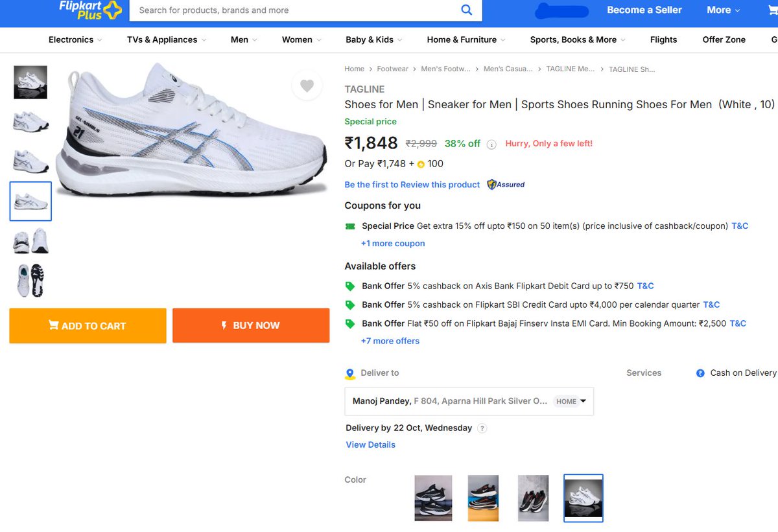Click the Flipkart Assured badge

pyautogui.click(x=506, y=185)
